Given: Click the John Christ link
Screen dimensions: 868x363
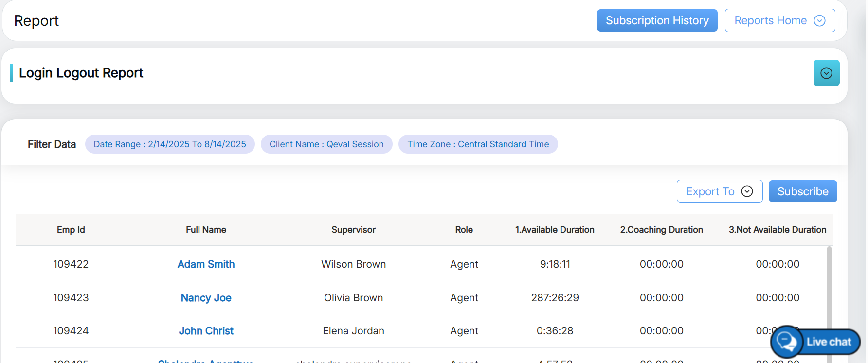Looking at the screenshot, I should 206,331.
